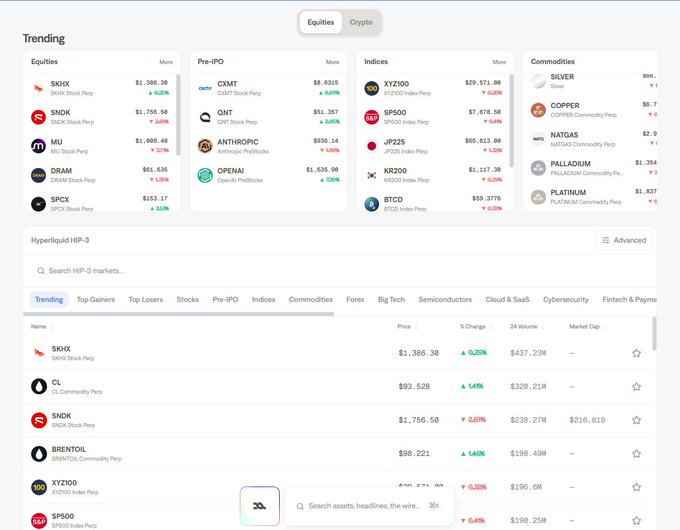
Task: Open the Big Tech tab
Action: (391, 300)
